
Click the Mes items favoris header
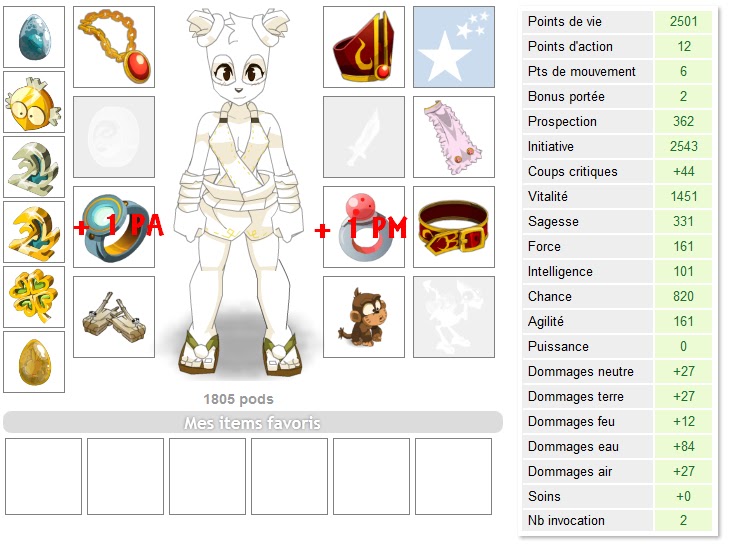click(253, 422)
